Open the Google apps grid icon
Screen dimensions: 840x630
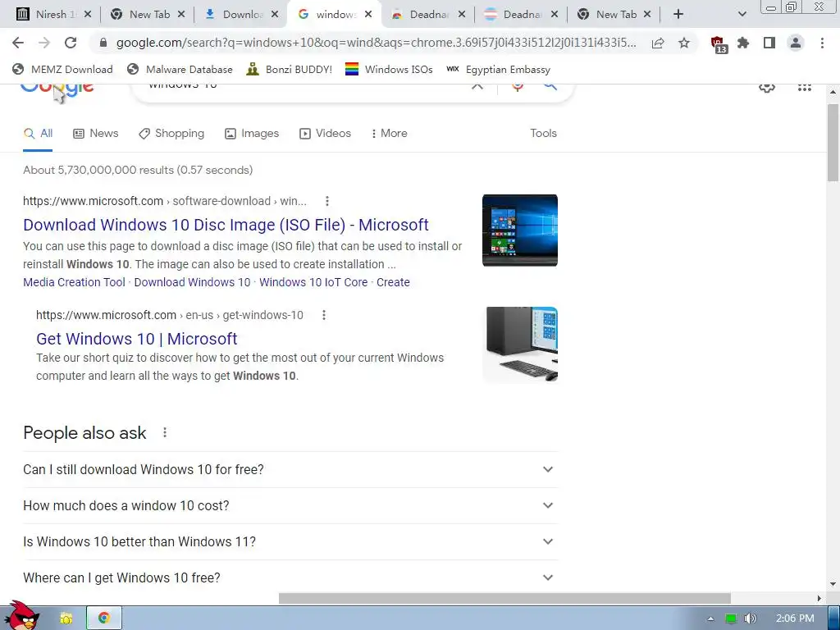tap(804, 87)
